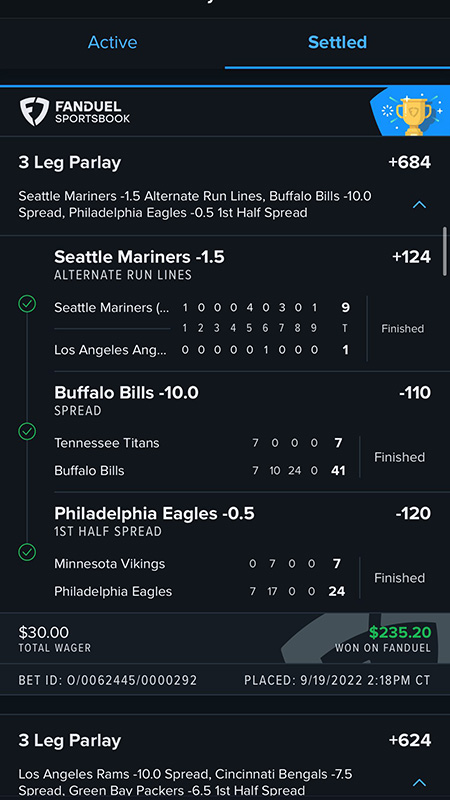
Task: Open the +684 3 Leg Parlay header
Action: click(225, 163)
